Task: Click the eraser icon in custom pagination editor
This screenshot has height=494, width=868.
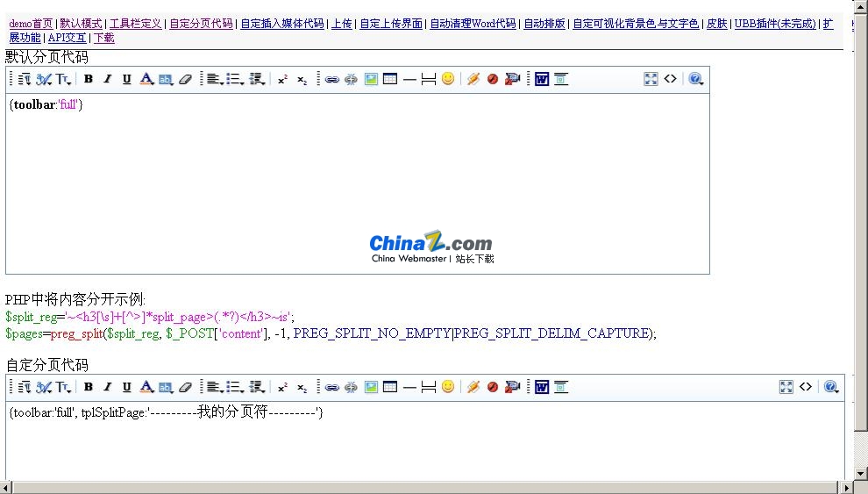Action: [x=185, y=387]
